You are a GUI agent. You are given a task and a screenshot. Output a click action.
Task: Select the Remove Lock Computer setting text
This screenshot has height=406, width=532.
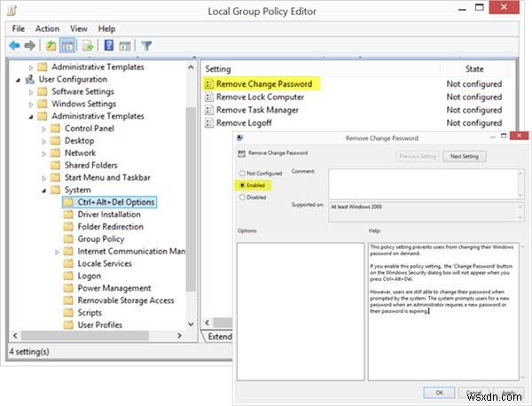[260, 97]
